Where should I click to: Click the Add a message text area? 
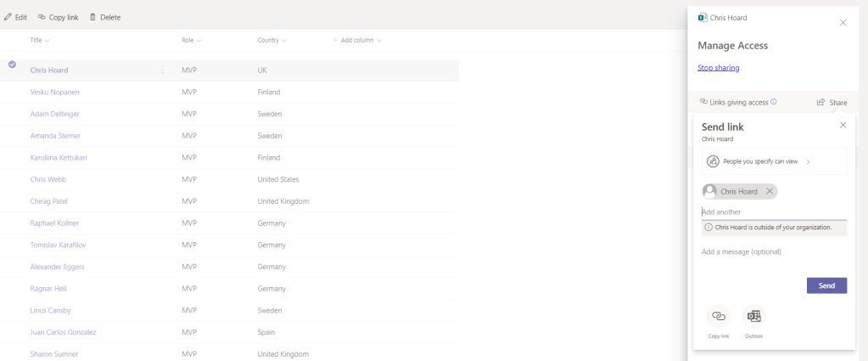pos(774,252)
